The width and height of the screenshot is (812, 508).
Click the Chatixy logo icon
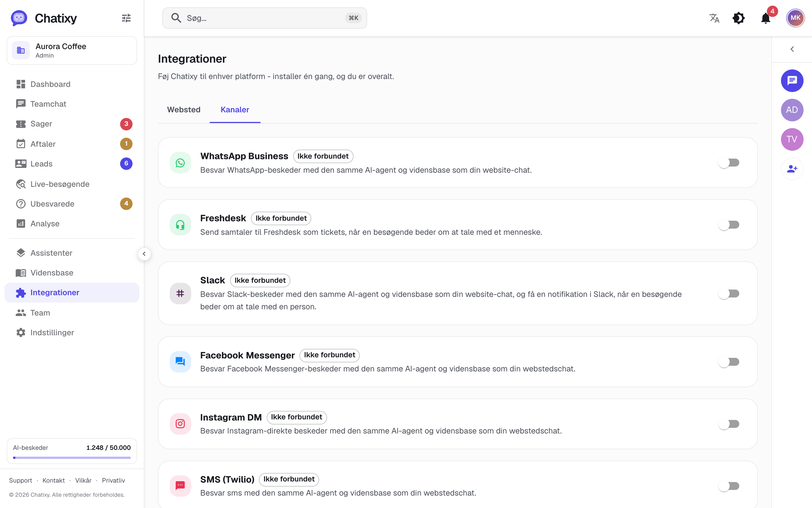(x=19, y=18)
